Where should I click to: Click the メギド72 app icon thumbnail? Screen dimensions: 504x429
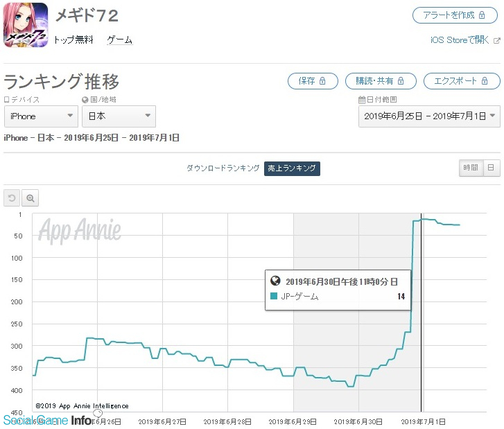coord(26,25)
